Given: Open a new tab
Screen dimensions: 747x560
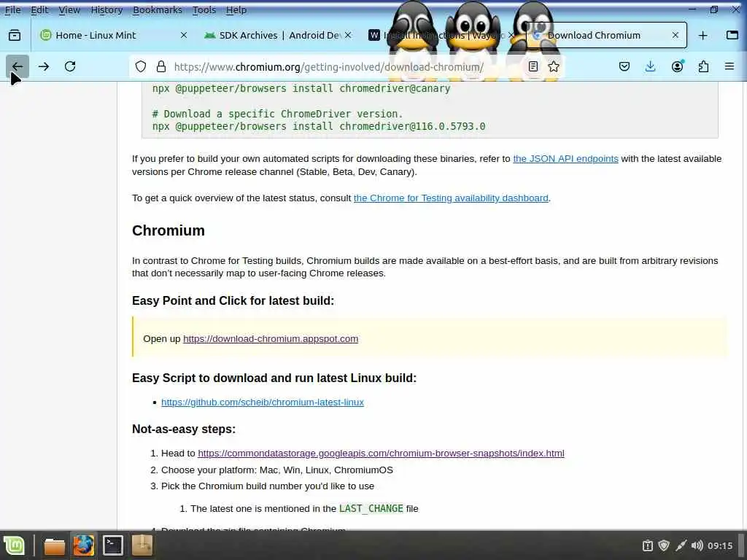Looking at the screenshot, I should tap(703, 35).
